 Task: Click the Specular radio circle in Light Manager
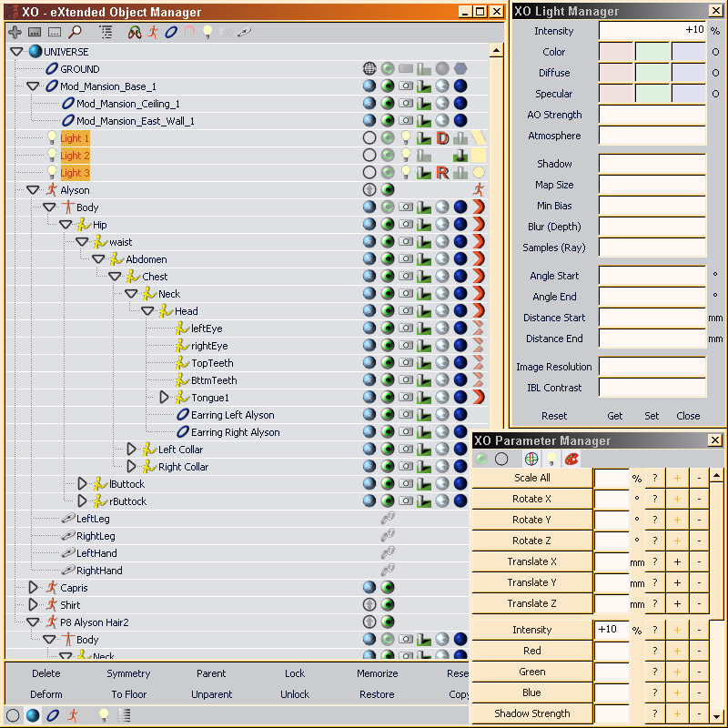[x=715, y=94]
